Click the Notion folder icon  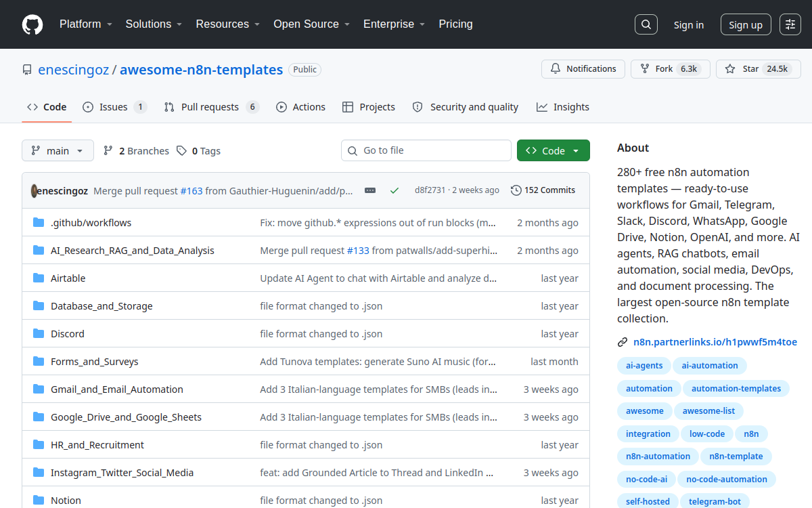[x=39, y=501]
